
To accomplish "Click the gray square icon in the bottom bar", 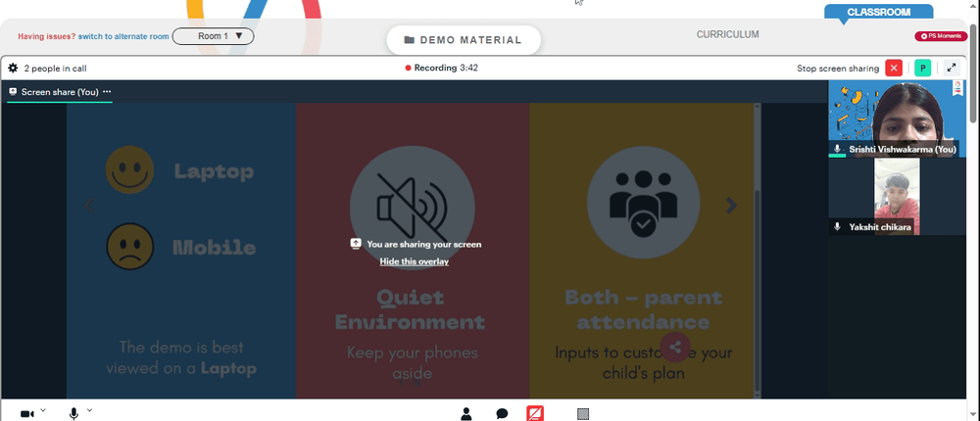I will click(x=583, y=413).
